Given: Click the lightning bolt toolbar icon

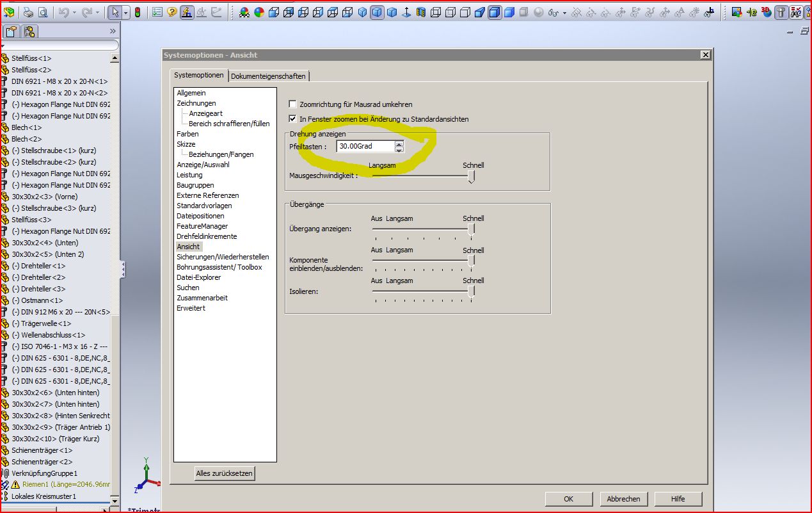Looking at the screenshot, I should pyautogui.click(x=187, y=12).
